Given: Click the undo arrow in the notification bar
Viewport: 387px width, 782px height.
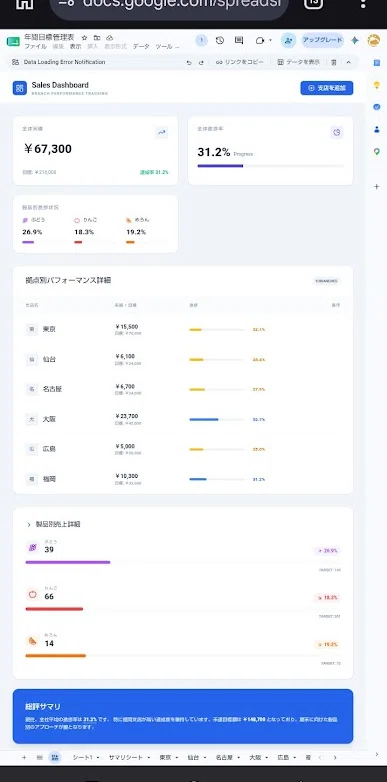Looking at the screenshot, I should pos(189,62).
